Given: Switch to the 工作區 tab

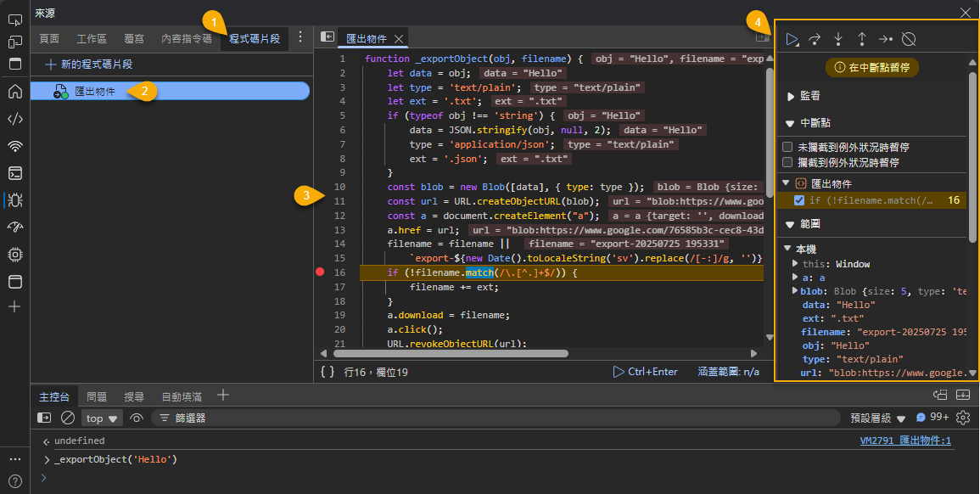Looking at the screenshot, I should [x=92, y=38].
